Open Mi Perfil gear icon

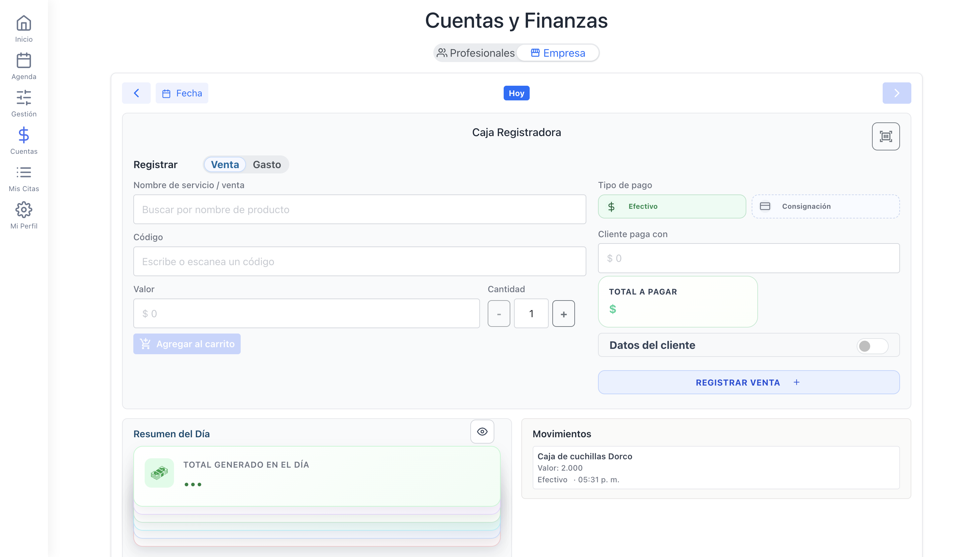[24, 210]
